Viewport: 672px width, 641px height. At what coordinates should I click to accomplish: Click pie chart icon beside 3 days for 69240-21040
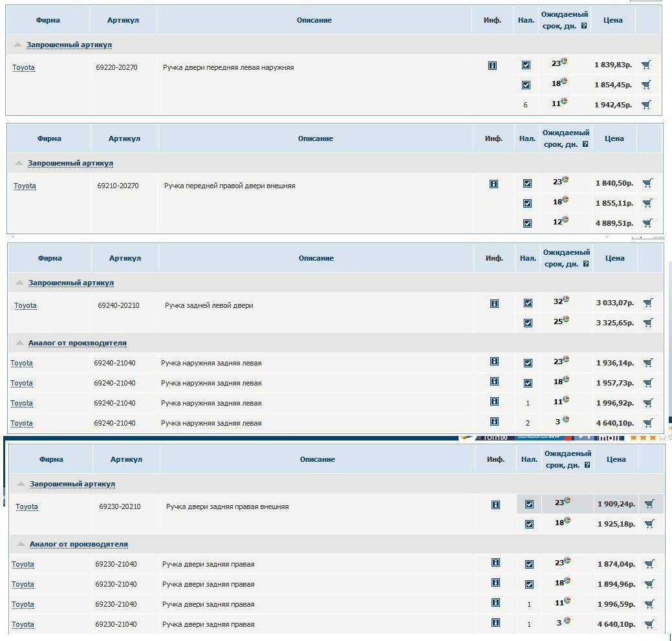[565, 420]
